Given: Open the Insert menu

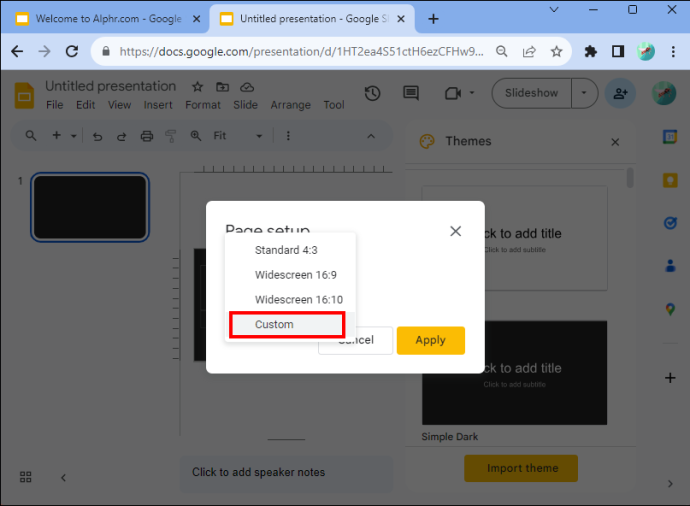Looking at the screenshot, I should tap(158, 105).
